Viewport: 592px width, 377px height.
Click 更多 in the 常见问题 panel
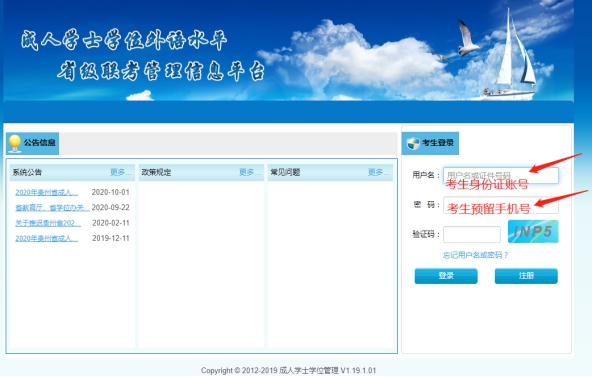(x=379, y=172)
